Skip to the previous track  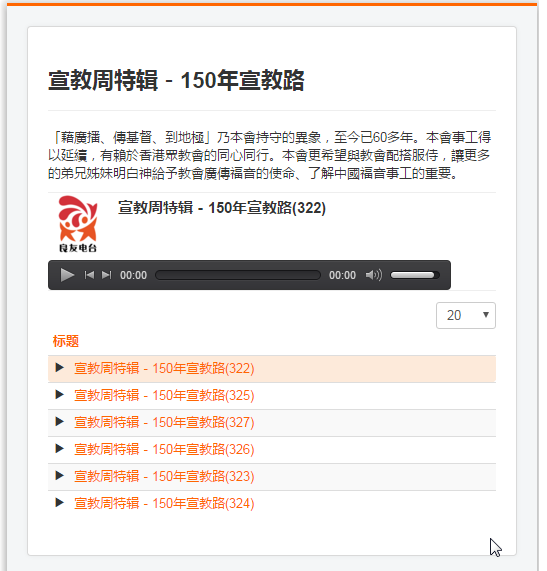[89, 275]
